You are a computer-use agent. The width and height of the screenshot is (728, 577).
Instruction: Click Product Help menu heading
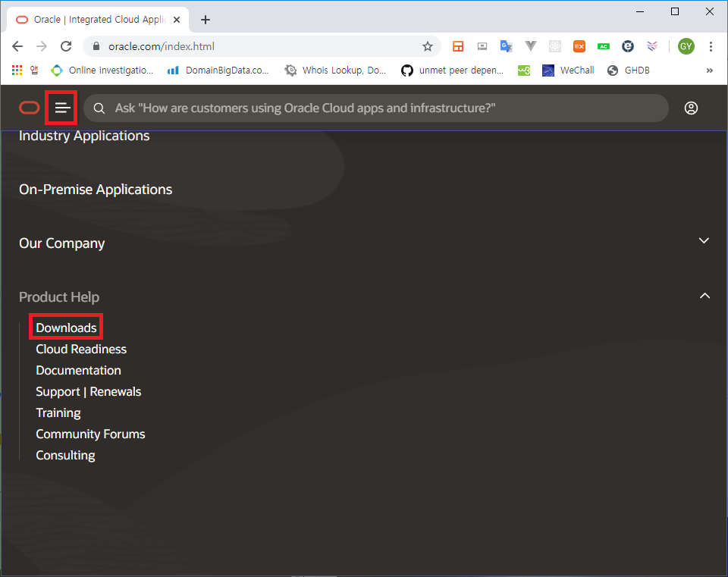[x=59, y=297]
